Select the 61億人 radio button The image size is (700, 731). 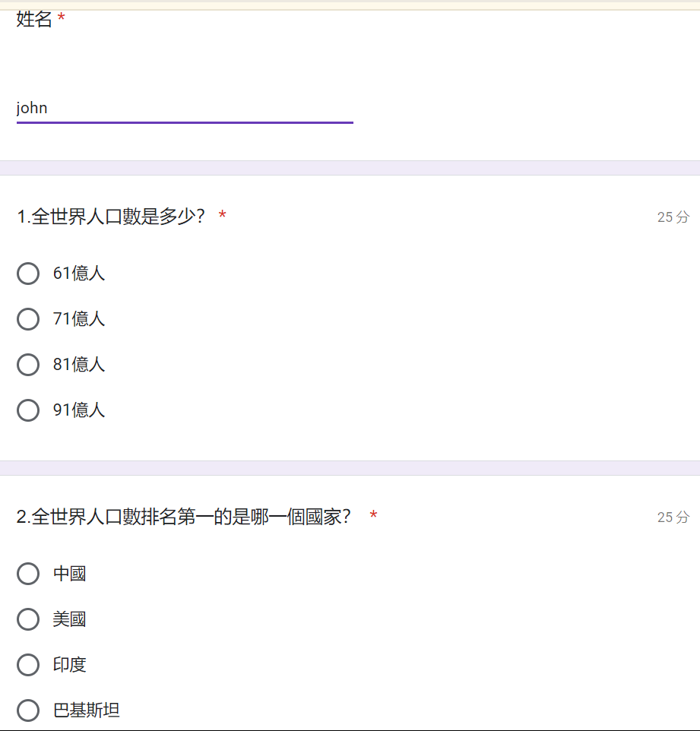tap(28, 274)
